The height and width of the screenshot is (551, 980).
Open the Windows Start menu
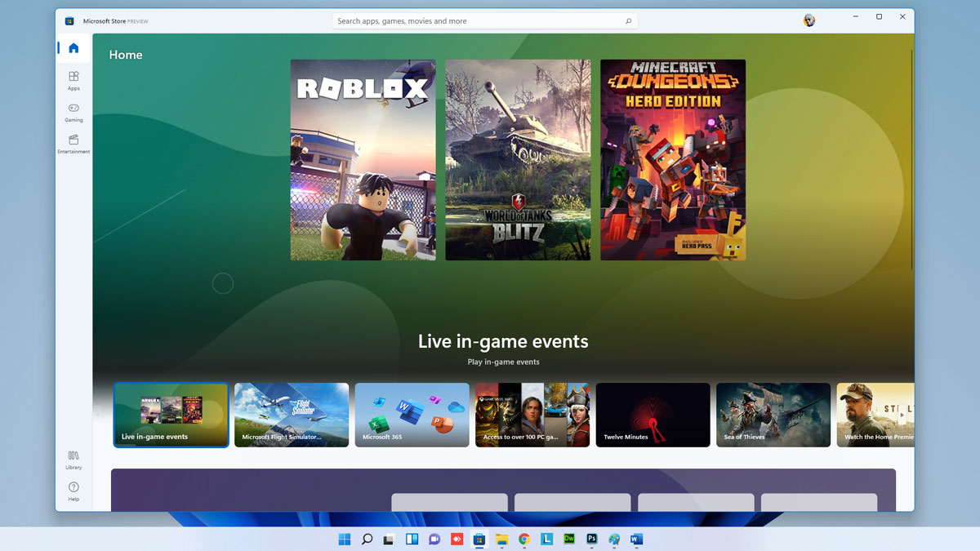point(344,540)
